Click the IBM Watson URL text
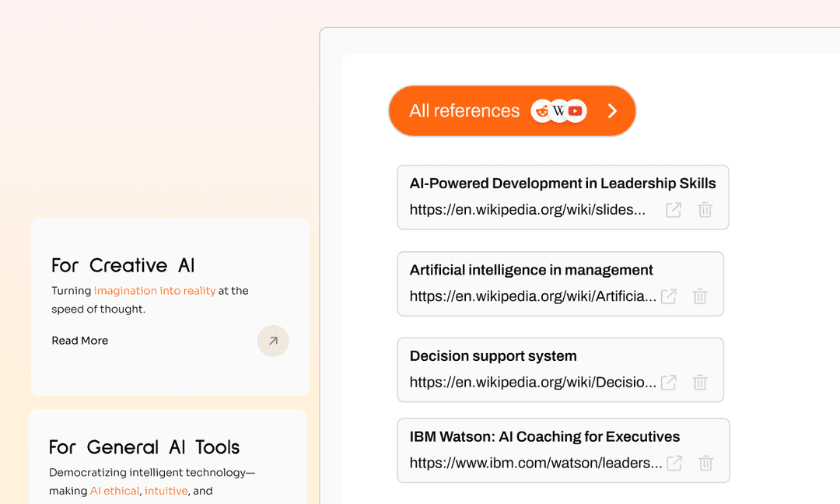Viewport: 840px width, 504px height. (535, 464)
